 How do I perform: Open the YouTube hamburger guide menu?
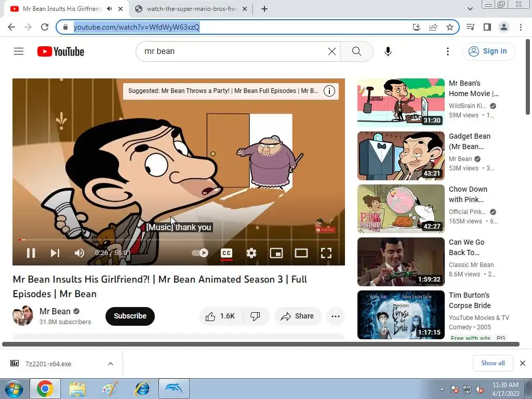click(x=19, y=51)
